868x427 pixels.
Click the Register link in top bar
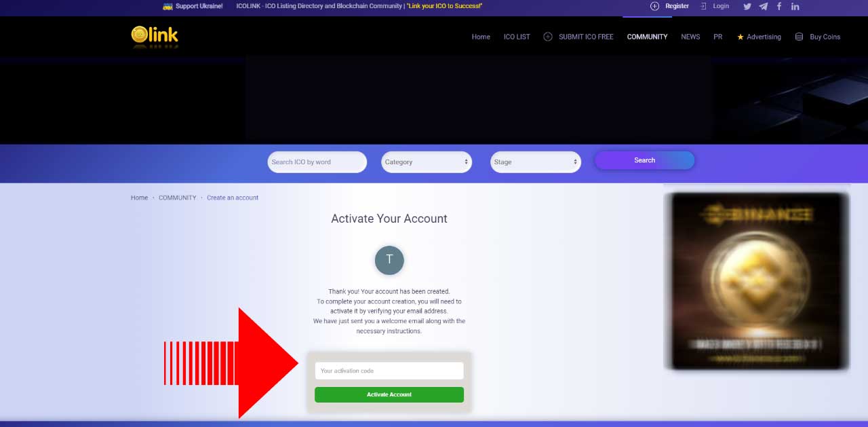click(676, 6)
